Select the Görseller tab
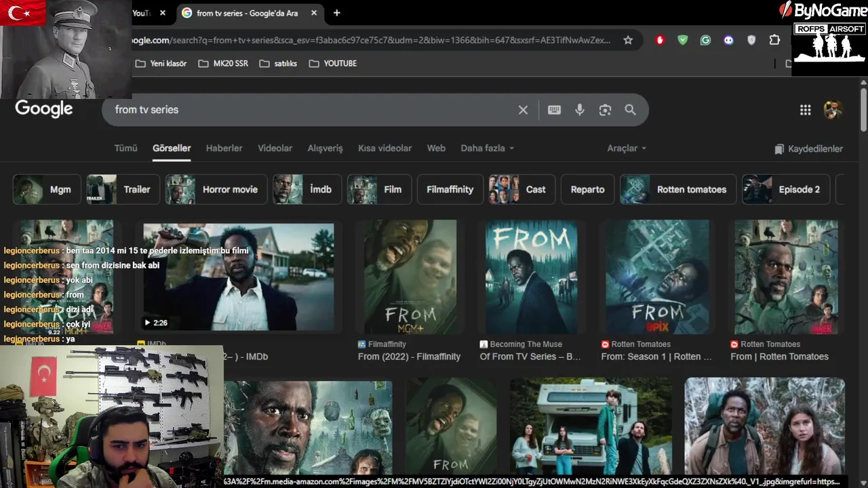The height and width of the screenshot is (488, 868). coord(172,148)
